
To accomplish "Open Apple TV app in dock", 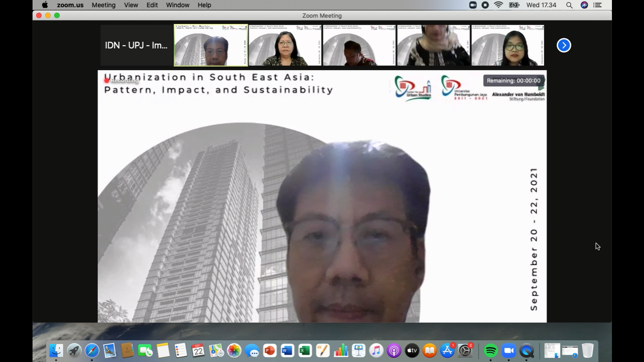I will (x=412, y=350).
